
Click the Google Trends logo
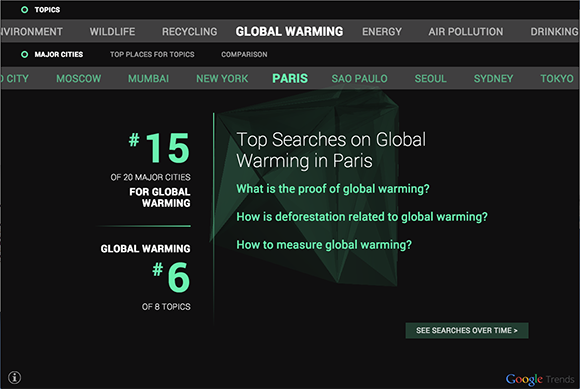pos(540,379)
